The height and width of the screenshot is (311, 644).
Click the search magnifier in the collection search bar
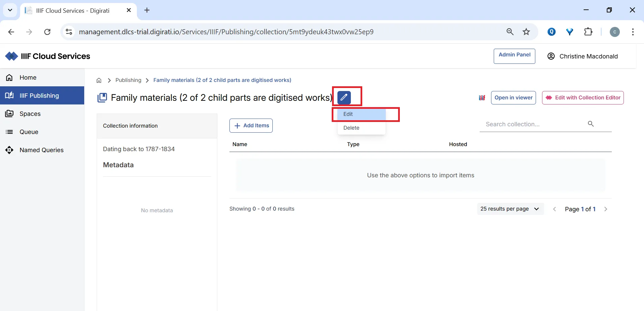pos(591,124)
